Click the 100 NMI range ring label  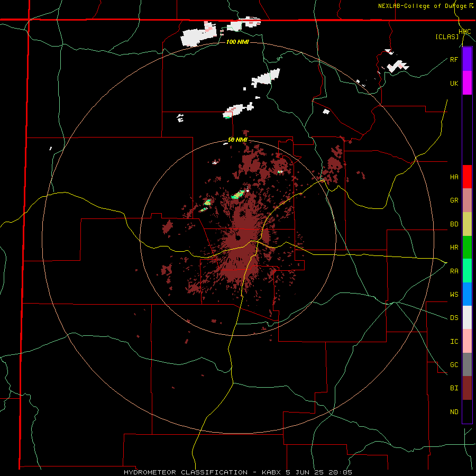[237, 42]
